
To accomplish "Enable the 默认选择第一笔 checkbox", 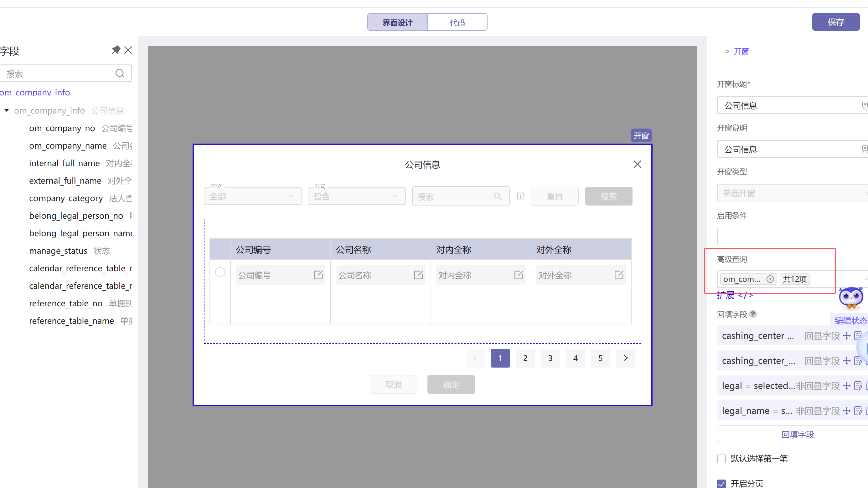I will (x=721, y=459).
